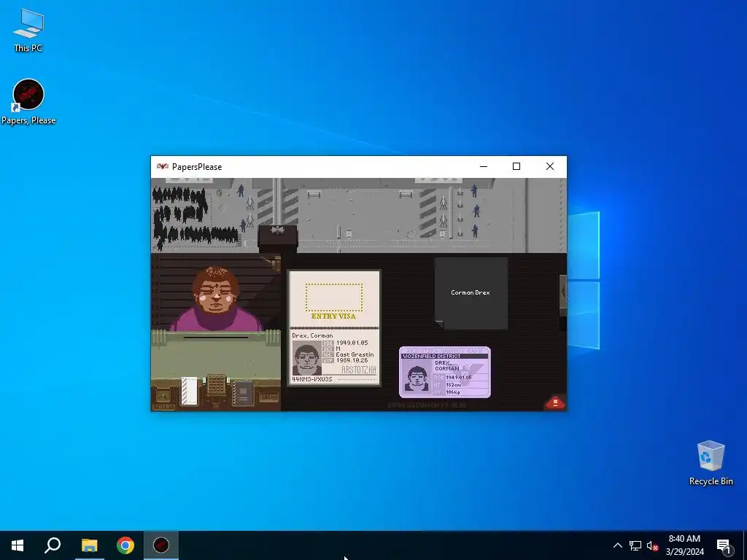This screenshot has width=747, height=560.
Task: Open taskbar Search
Action: [53, 545]
